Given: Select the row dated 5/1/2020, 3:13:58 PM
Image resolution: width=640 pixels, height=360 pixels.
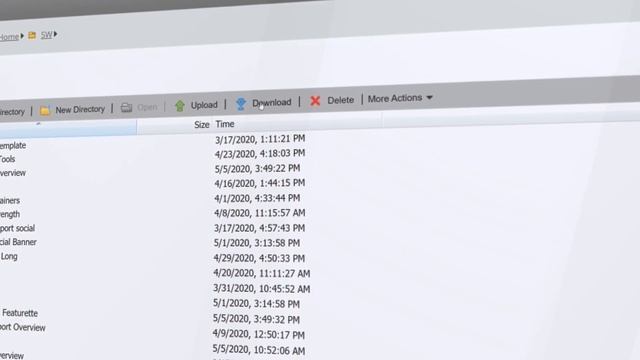Looking at the screenshot, I should coord(257,243).
